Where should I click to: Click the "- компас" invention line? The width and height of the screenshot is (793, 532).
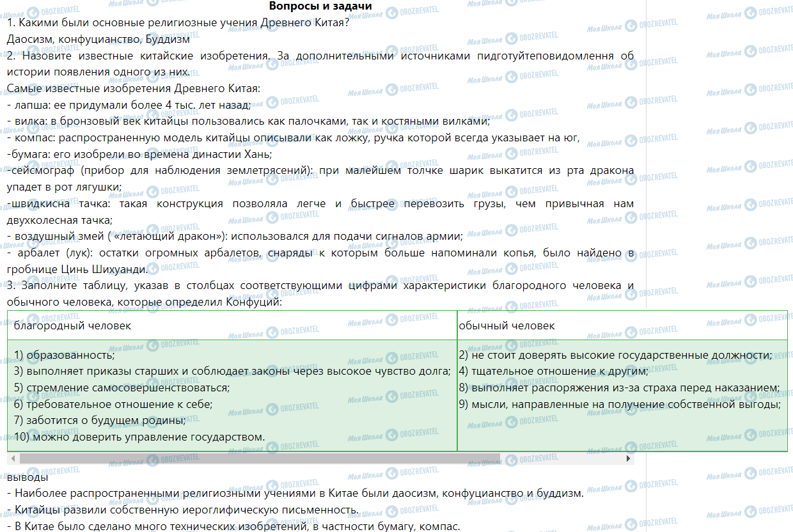[x=293, y=137]
